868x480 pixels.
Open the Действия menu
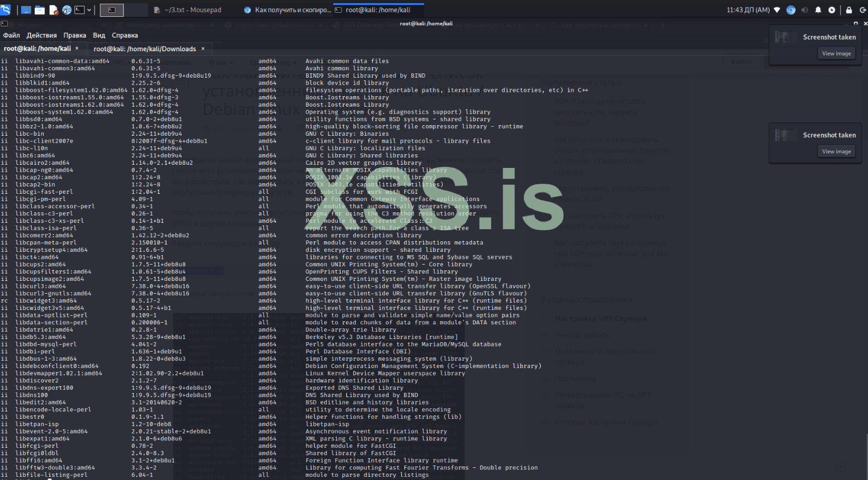pyautogui.click(x=42, y=35)
